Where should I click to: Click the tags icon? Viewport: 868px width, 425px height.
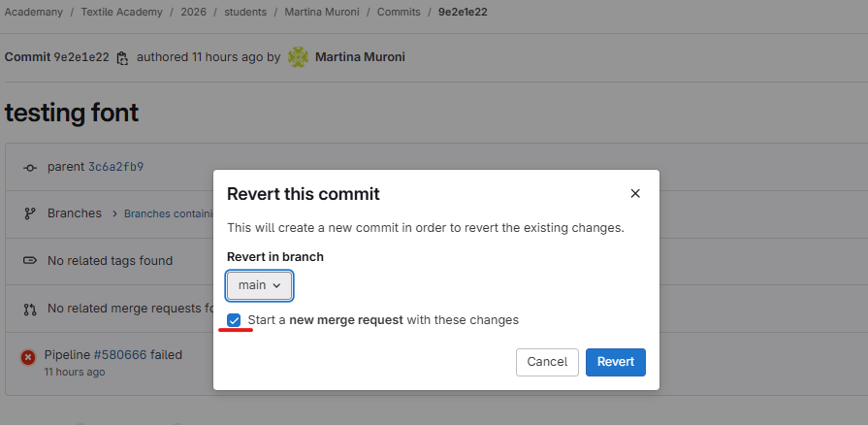pyautogui.click(x=29, y=261)
